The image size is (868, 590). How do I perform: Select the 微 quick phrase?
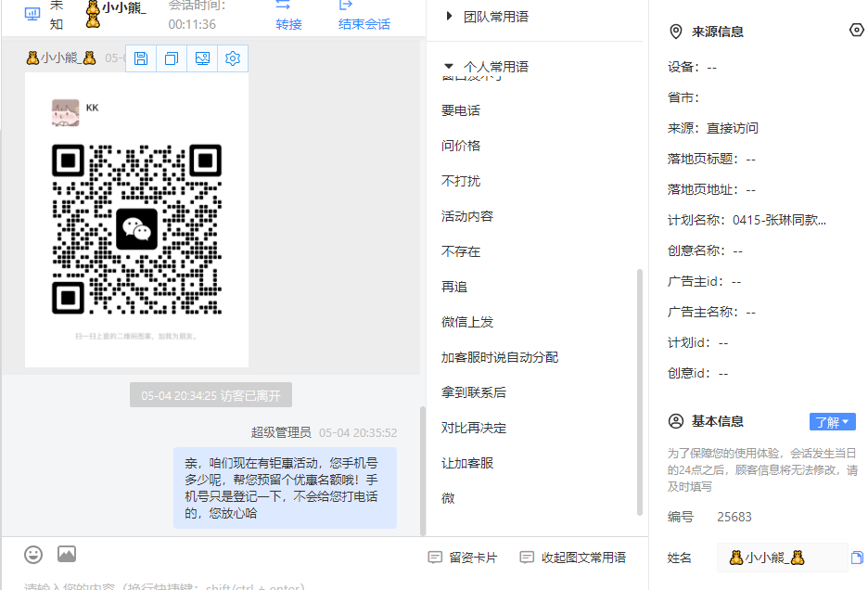[x=448, y=498]
